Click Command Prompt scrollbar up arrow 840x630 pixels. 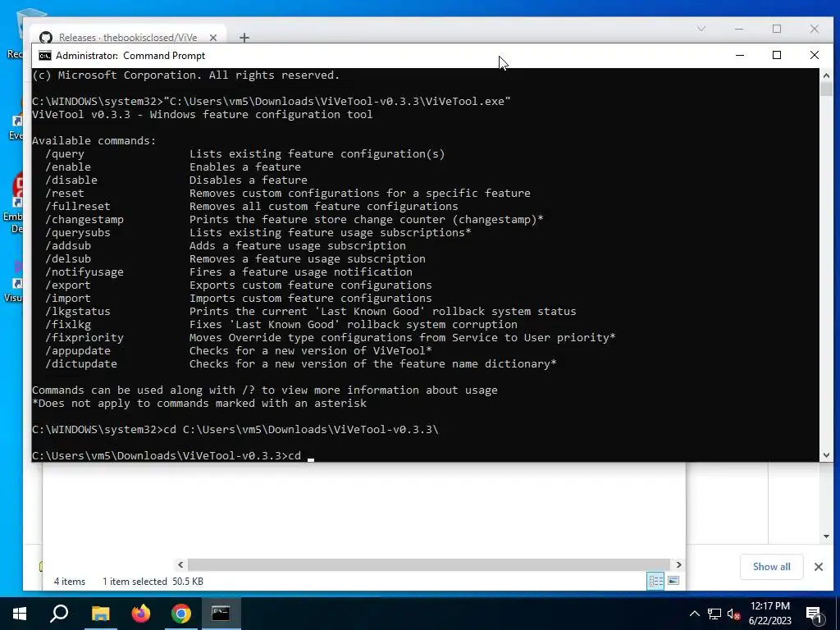(x=826, y=75)
